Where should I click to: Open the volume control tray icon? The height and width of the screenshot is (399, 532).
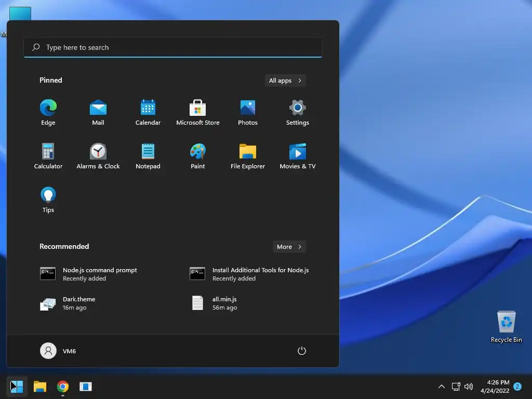[469, 387]
